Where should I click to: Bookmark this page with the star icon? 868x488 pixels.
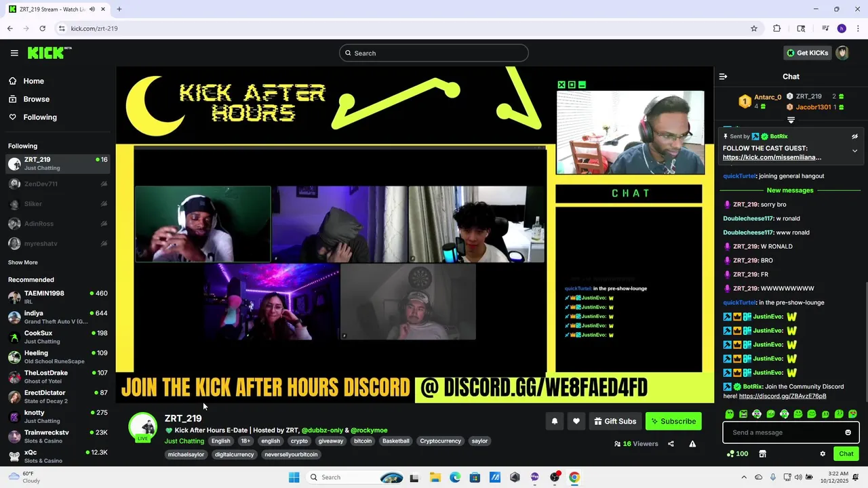(754, 28)
